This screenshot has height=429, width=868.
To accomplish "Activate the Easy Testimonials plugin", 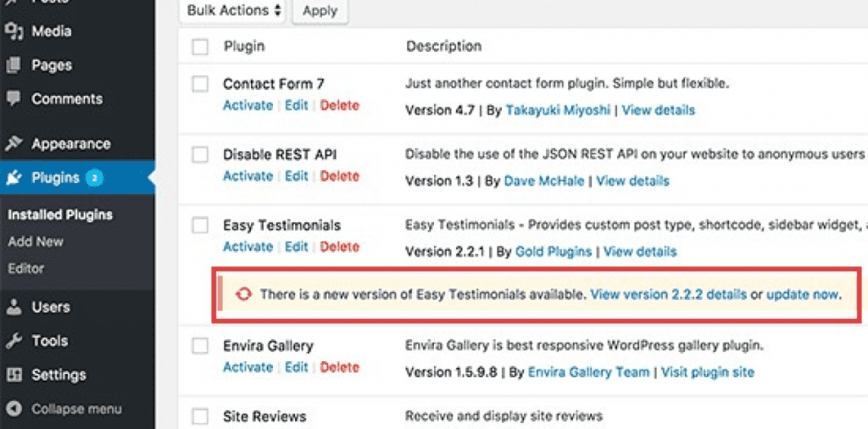I will pyautogui.click(x=248, y=247).
